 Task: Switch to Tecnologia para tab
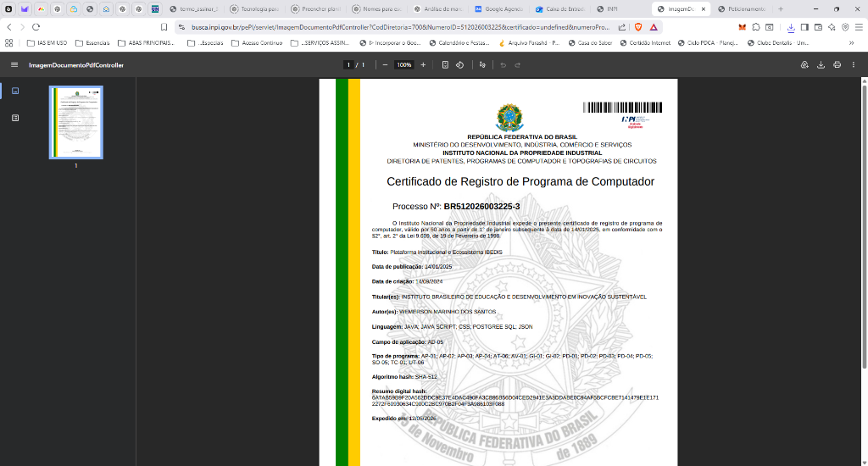point(254,8)
